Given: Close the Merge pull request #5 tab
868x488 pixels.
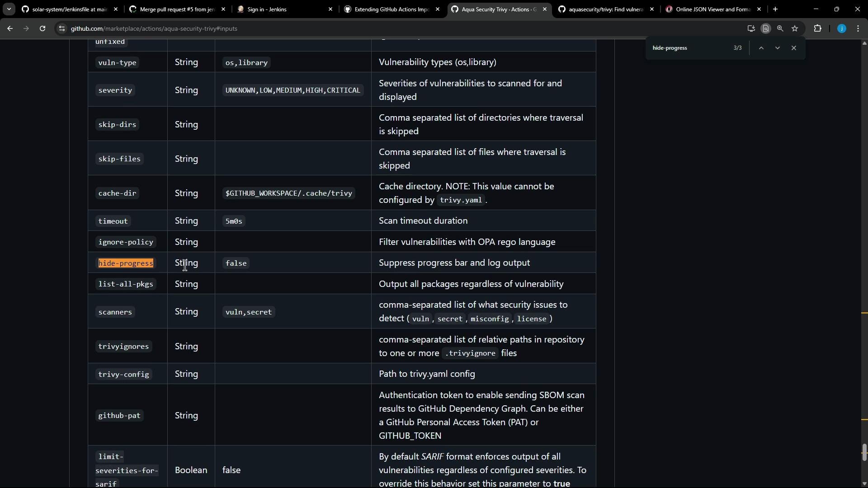Looking at the screenshot, I should click(x=223, y=9).
